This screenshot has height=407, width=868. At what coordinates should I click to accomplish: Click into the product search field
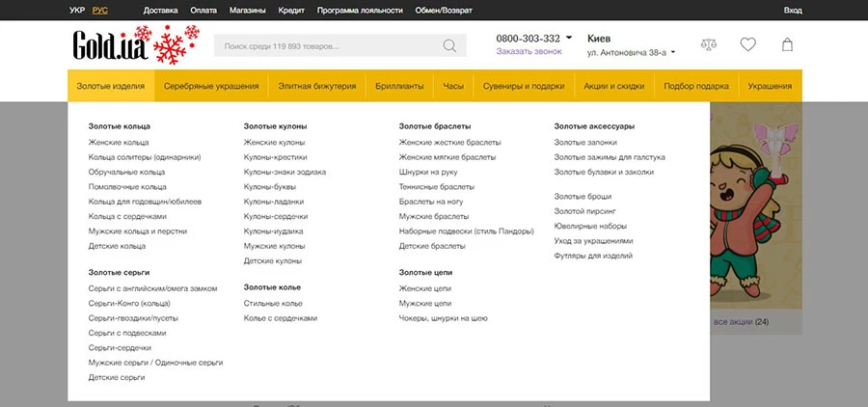[328, 45]
